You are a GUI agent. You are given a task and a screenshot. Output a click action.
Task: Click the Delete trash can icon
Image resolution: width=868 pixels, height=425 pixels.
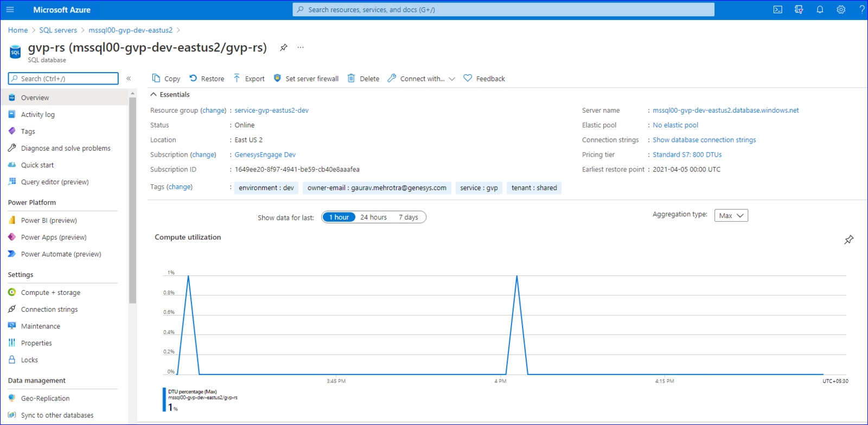(x=352, y=78)
